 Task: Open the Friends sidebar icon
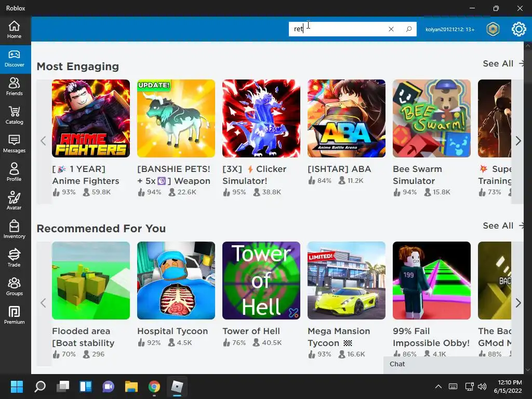(14, 87)
